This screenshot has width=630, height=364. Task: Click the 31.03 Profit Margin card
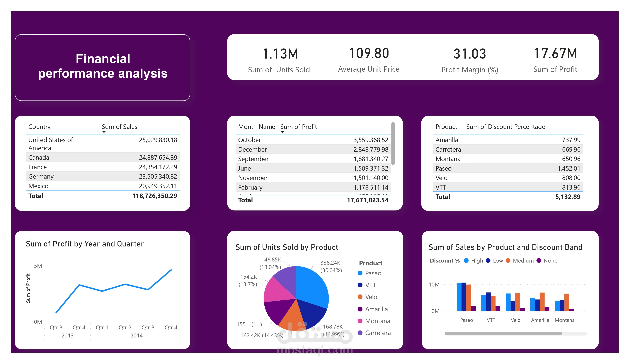click(x=470, y=61)
